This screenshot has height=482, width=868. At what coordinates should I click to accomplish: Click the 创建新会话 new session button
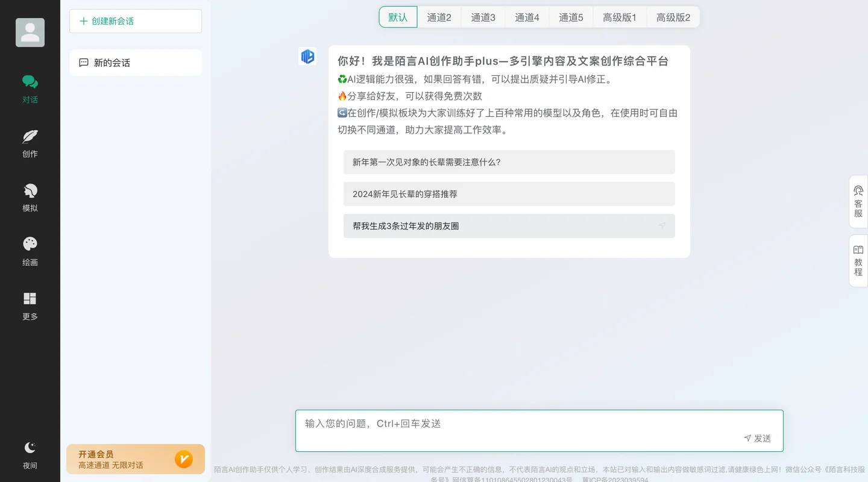(135, 21)
